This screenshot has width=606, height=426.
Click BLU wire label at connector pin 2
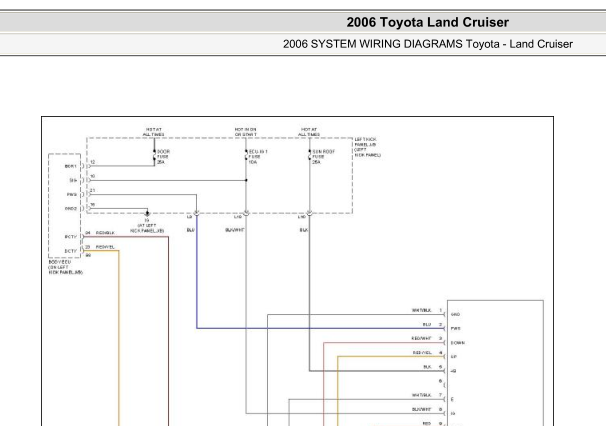pyautogui.click(x=427, y=325)
